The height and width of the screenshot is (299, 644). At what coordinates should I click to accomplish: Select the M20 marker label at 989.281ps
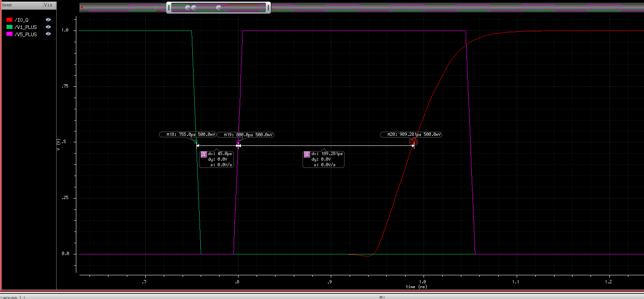411,135
